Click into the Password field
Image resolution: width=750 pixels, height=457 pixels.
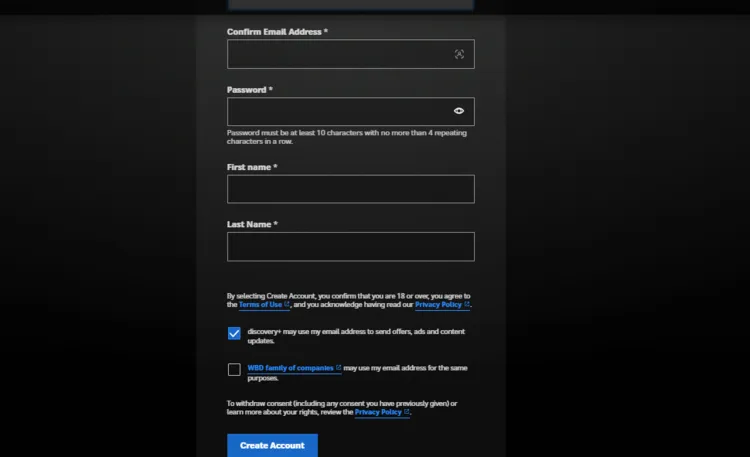coord(335,111)
